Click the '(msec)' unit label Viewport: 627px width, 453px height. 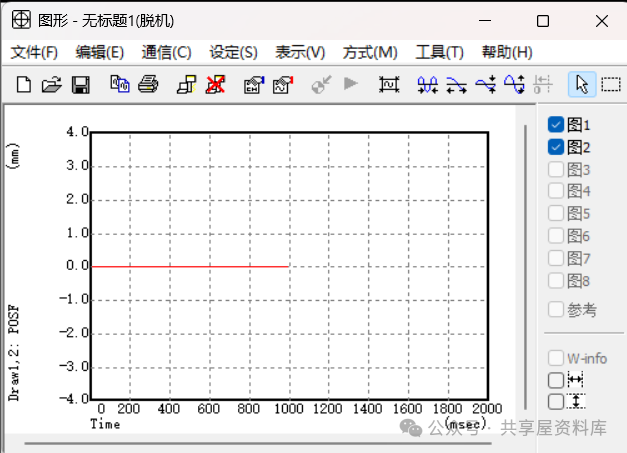[x=465, y=424]
